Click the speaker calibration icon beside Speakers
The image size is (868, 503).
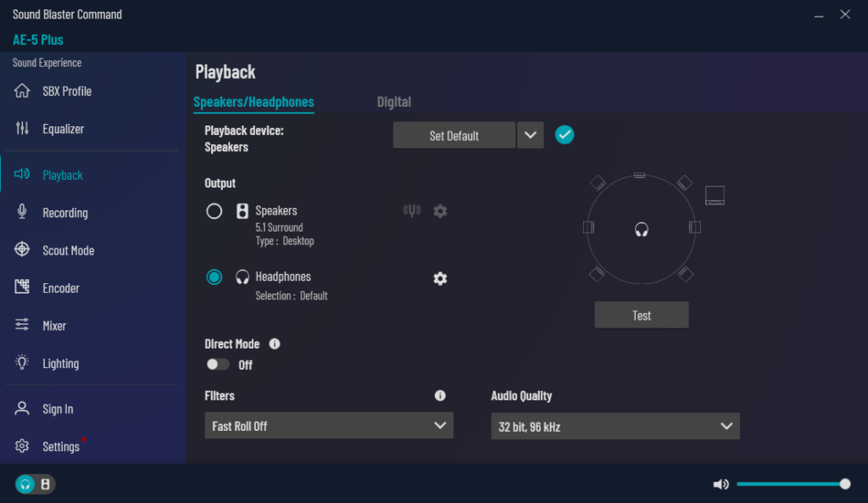click(412, 211)
